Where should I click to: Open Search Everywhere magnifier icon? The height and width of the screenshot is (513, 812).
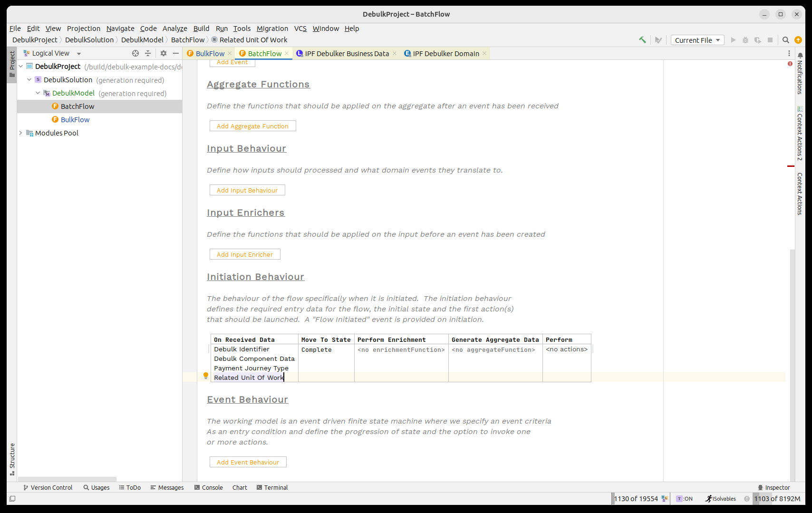tap(786, 40)
